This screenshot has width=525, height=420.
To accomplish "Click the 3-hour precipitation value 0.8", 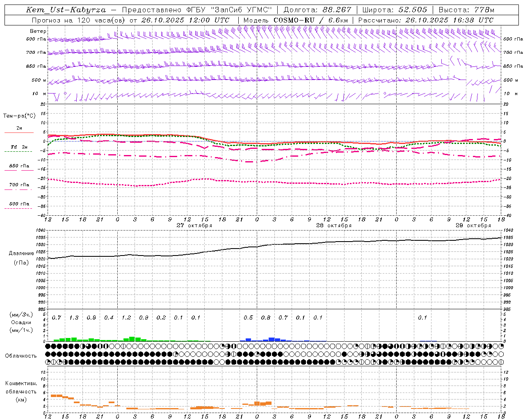I will tap(266, 318).
